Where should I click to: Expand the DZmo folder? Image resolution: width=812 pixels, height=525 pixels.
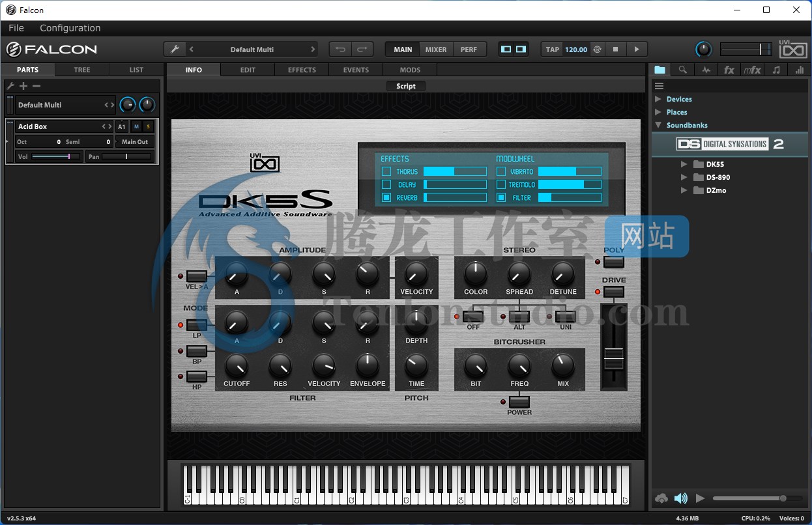coord(684,190)
